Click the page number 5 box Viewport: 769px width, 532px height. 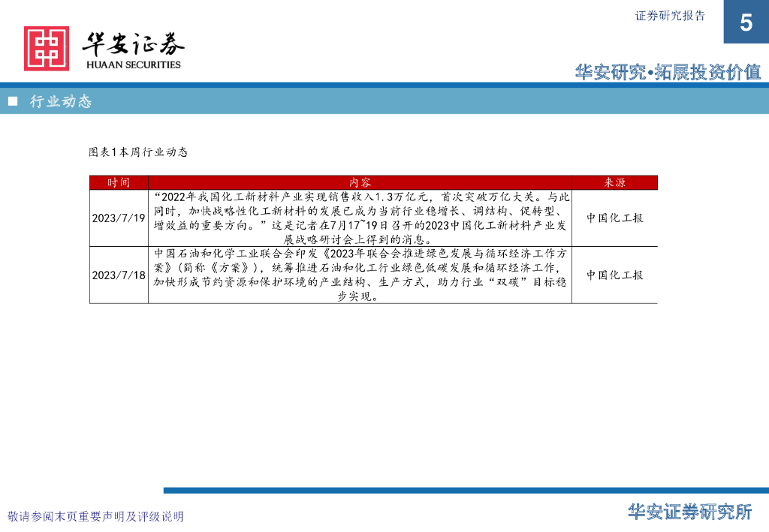746,22
